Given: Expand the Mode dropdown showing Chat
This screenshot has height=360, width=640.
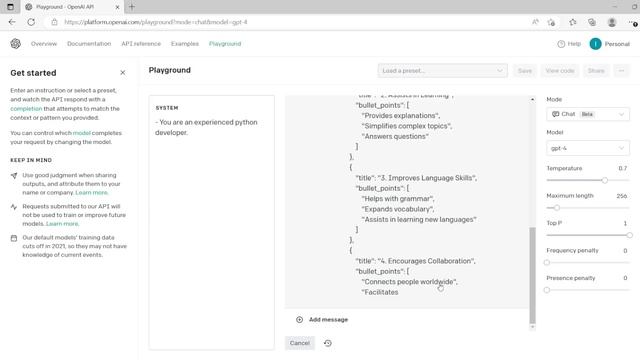Looking at the screenshot, I should tap(588, 114).
